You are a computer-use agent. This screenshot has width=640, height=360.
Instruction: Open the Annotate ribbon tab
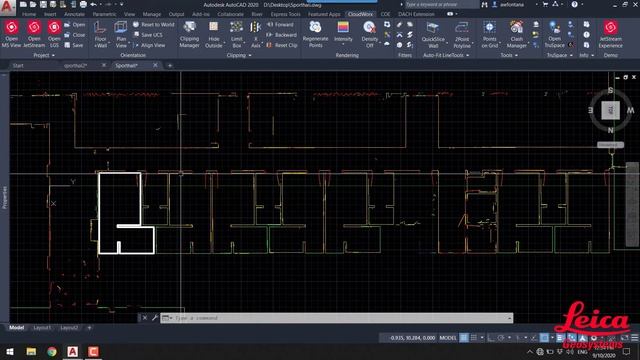pos(74,14)
